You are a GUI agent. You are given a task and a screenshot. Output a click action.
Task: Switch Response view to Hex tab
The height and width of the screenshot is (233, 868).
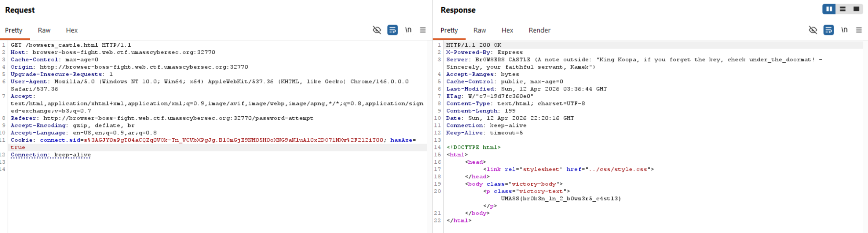click(x=507, y=30)
